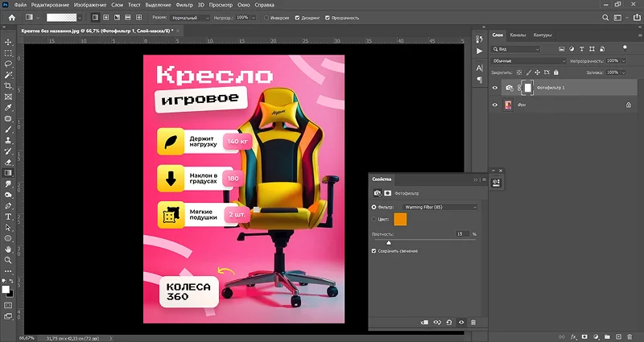Viewport: 644px width, 342px height.
Task: Delete adjustment via Properties trash icon
Action: [473, 323]
